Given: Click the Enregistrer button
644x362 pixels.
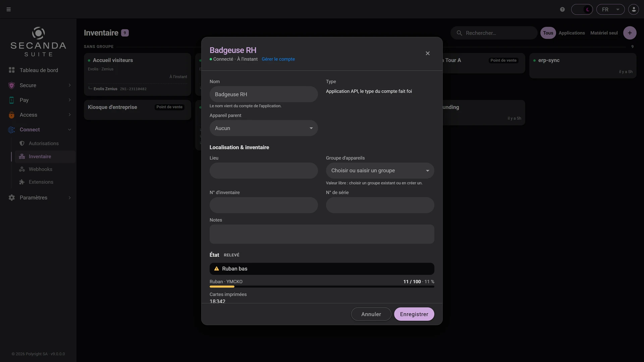Looking at the screenshot, I should (414, 314).
